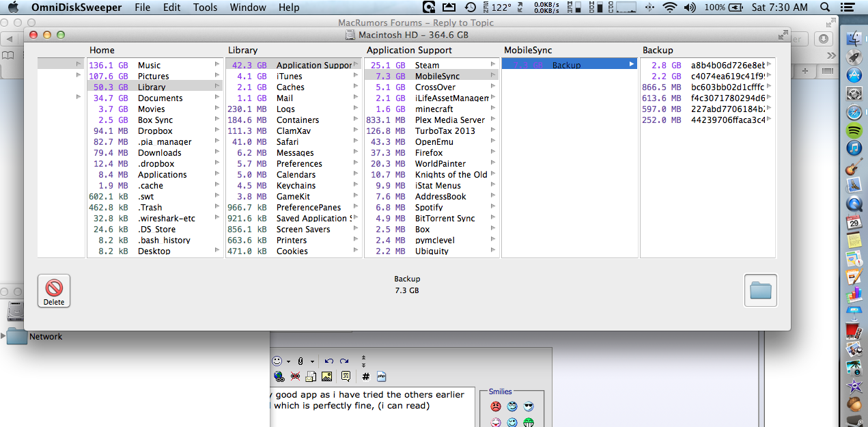Viewport: 868px width, 427px height.
Task: Expand the c4074ea619c41f9 backup arrow
Action: coord(769,76)
